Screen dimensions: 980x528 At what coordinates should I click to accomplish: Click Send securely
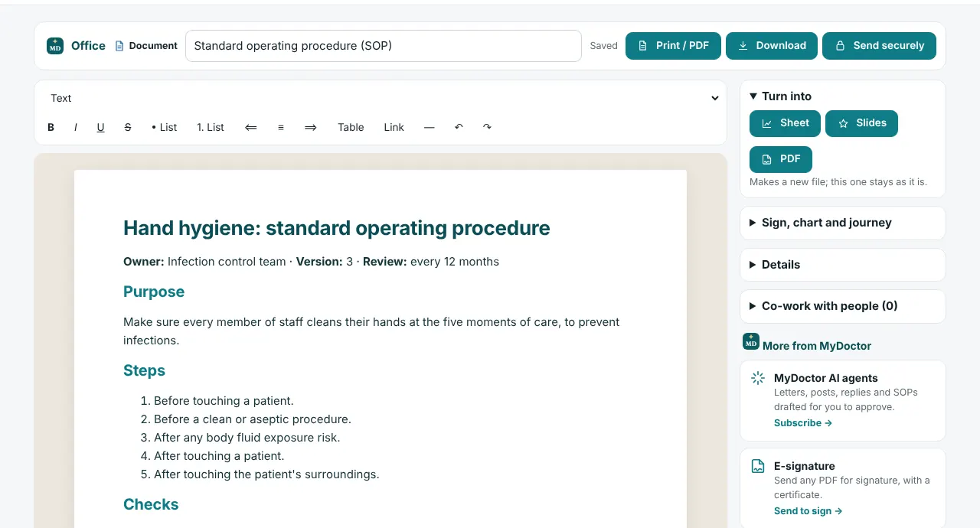pyautogui.click(x=879, y=46)
